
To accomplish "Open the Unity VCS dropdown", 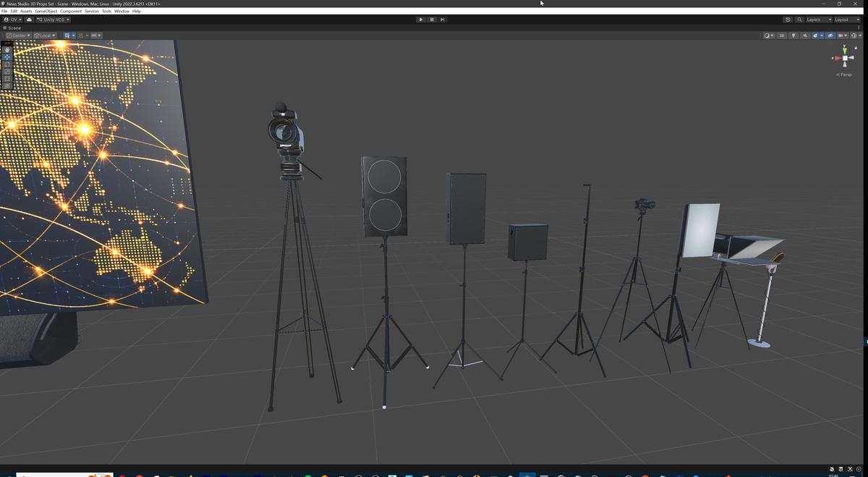I will coord(54,20).
